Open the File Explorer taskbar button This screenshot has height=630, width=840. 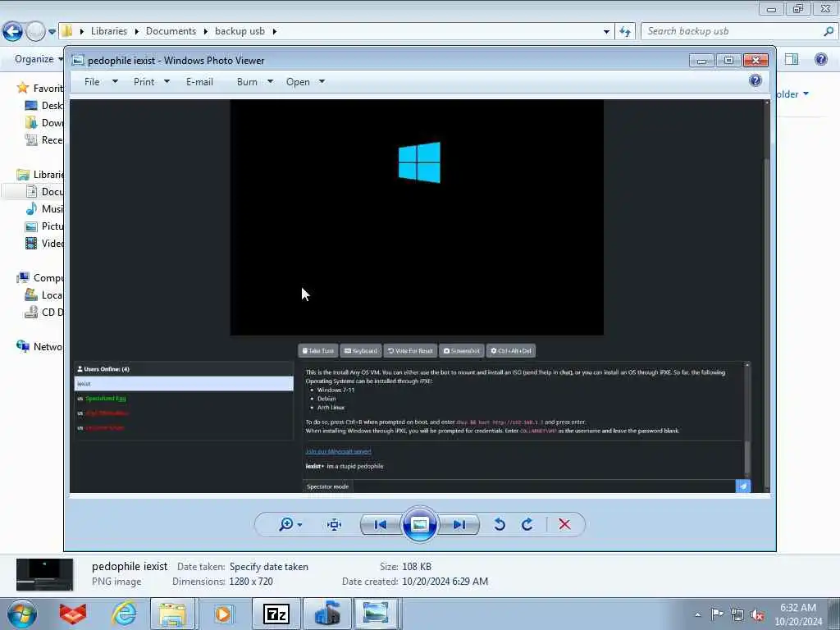coord(174,614)
